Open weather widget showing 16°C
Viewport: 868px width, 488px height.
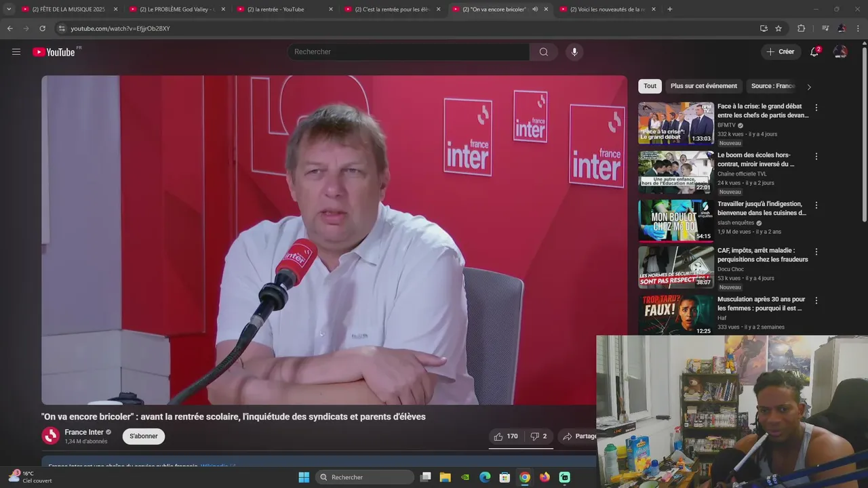28,477
